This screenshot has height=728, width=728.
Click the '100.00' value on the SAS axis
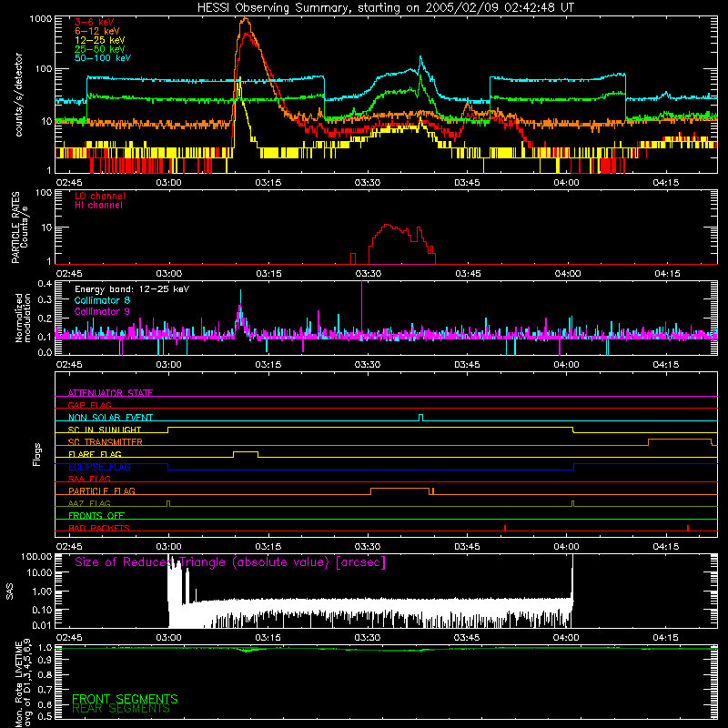pos(36,556)
